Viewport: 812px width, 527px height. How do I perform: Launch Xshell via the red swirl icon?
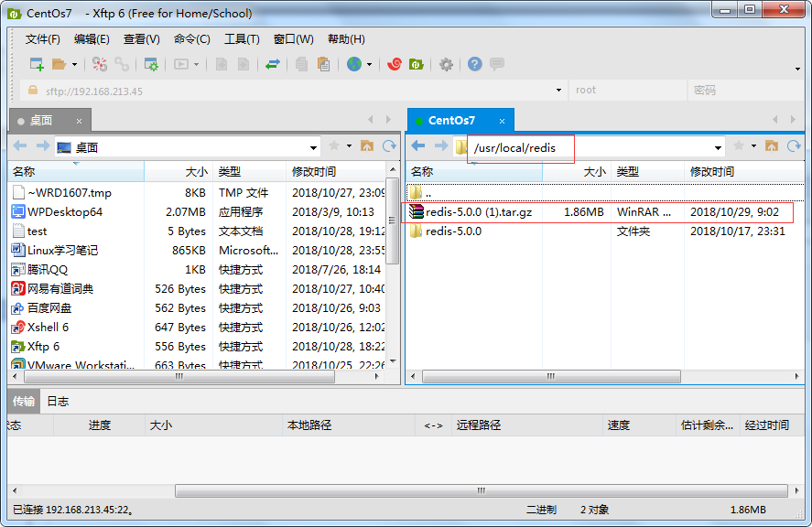pos(395,64)
